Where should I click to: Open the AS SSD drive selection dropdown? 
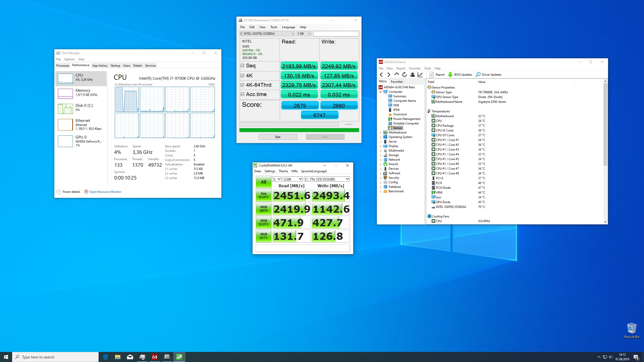(293, 34)
